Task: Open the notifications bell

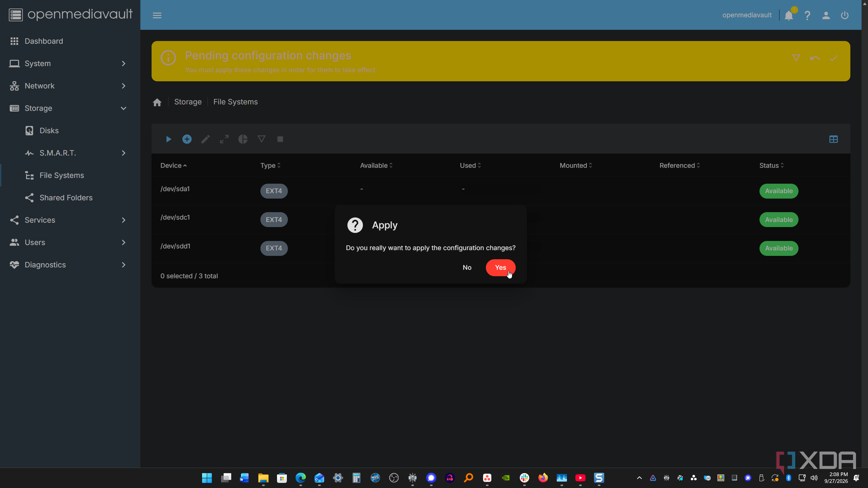Action: 789,15
